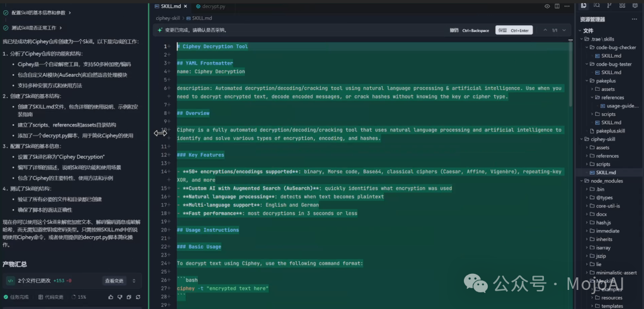The image size is (644, 309).
Task: Open the Source Control branch icon
Action: coord(609,6)
